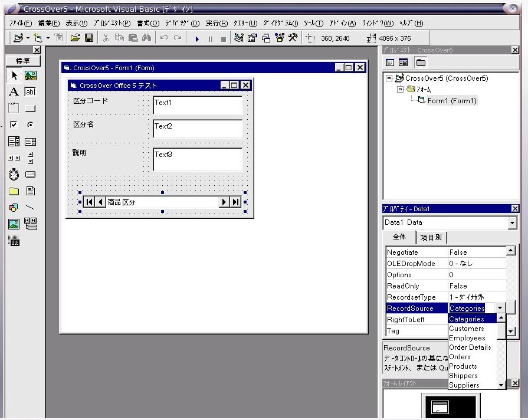Click the Open Project folder icon
The image size is (528, 420).
pos(75,38)
